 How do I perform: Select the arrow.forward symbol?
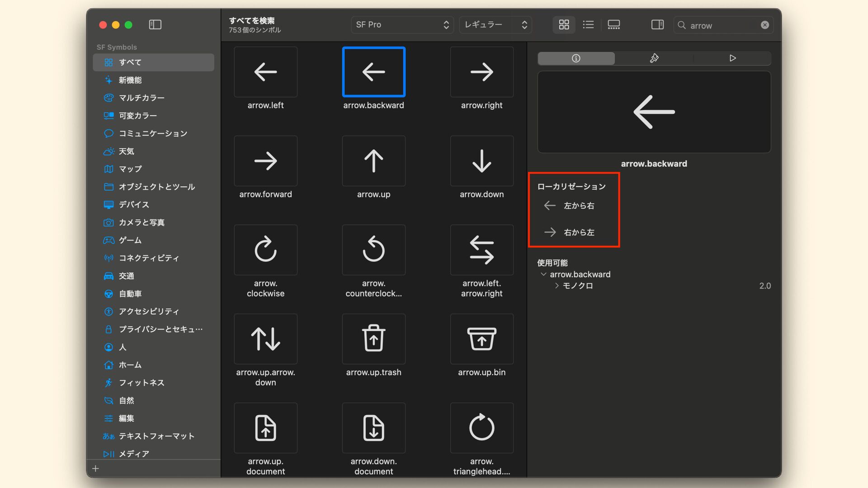coord(265,161)
